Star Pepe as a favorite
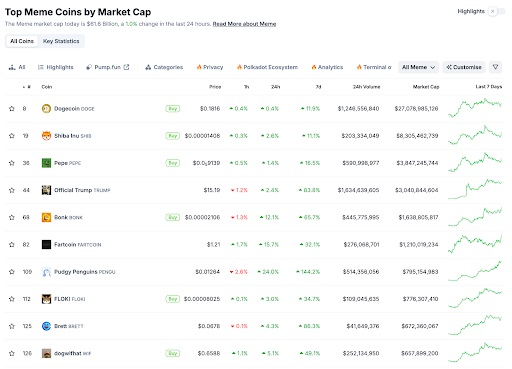The height and width of the screenshot is (369, 512). click(x=12, y=163)
